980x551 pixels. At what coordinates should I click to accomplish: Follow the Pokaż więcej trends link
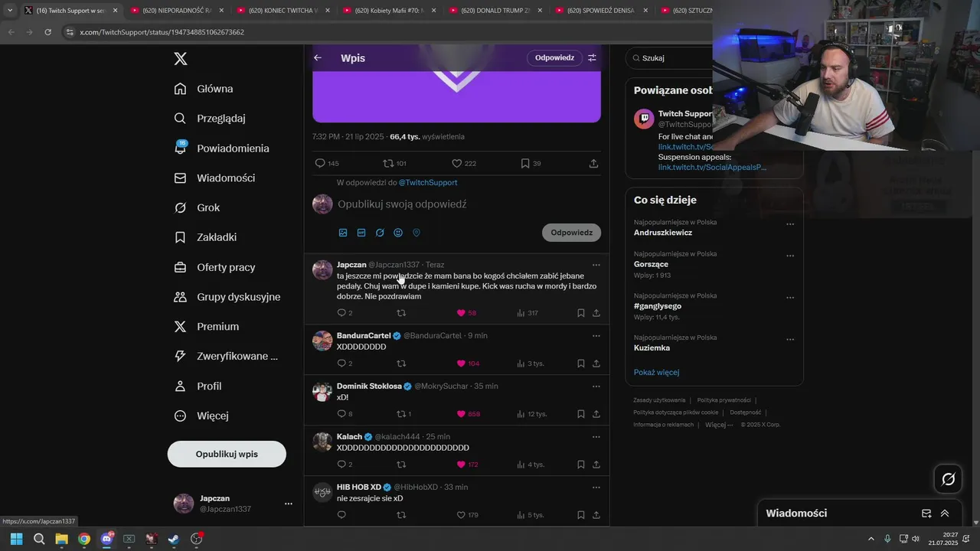(x=656, y=373)
